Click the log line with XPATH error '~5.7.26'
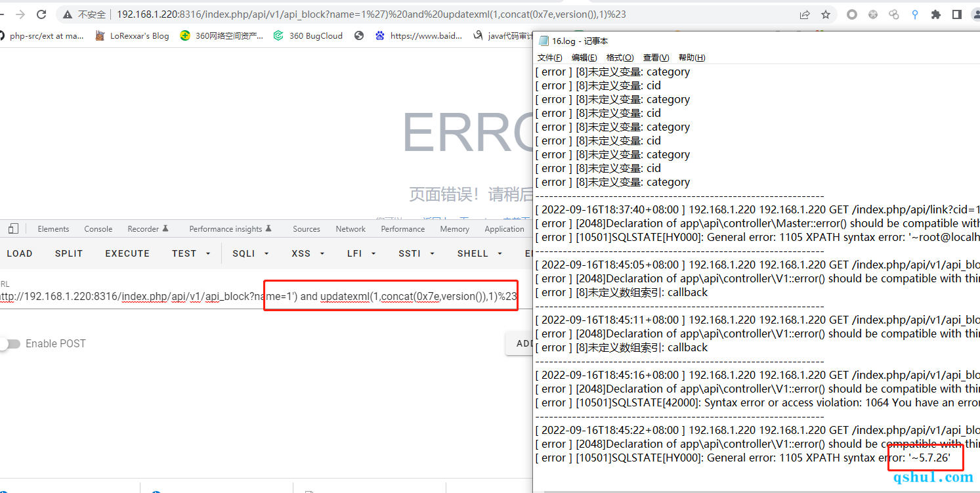 pyautogui.click(x=744, y=458)
